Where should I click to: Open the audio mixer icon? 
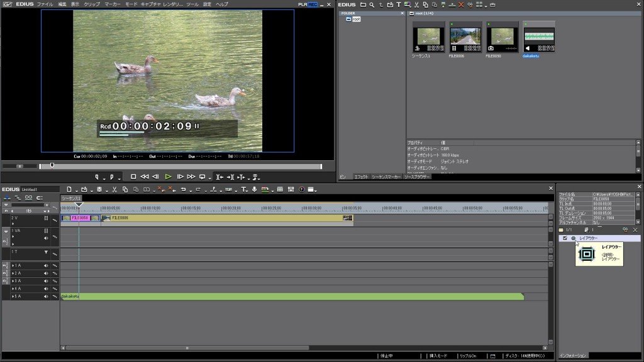(291, 189)
